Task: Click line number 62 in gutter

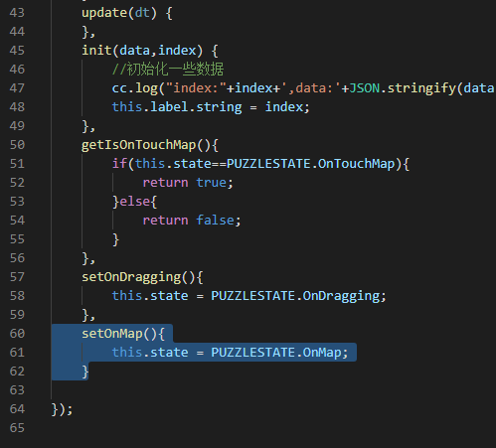Action: 17,372
